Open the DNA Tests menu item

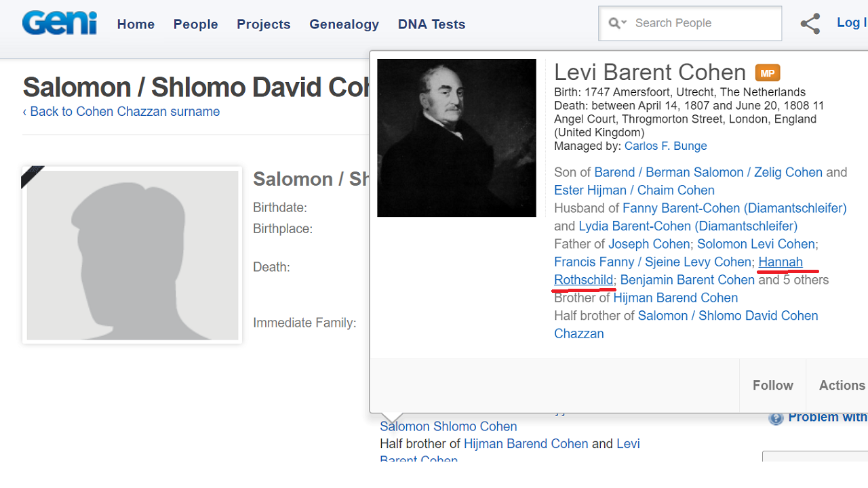(431, 24)
